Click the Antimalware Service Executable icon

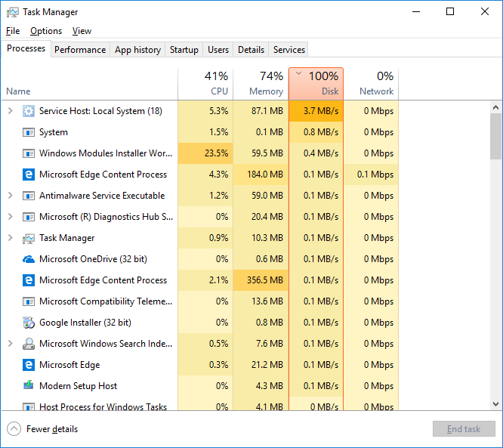click(29, 196)
